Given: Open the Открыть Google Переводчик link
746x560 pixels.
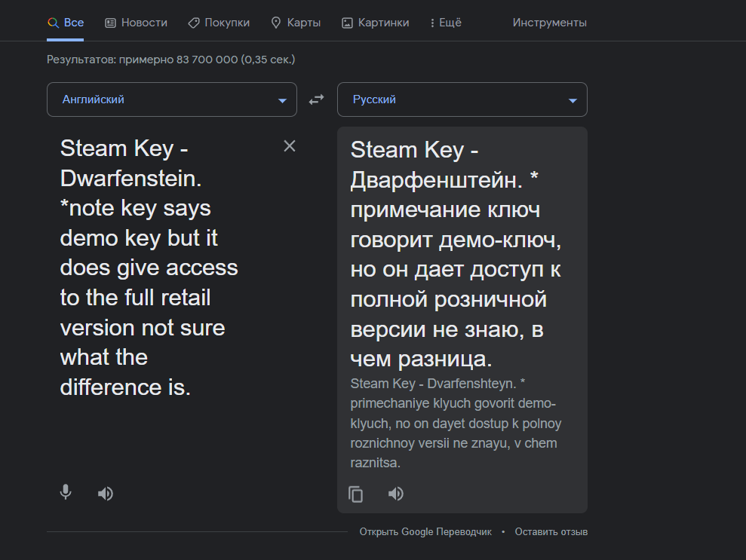Looking at the screenshot, I should click(x=425, y=531).
